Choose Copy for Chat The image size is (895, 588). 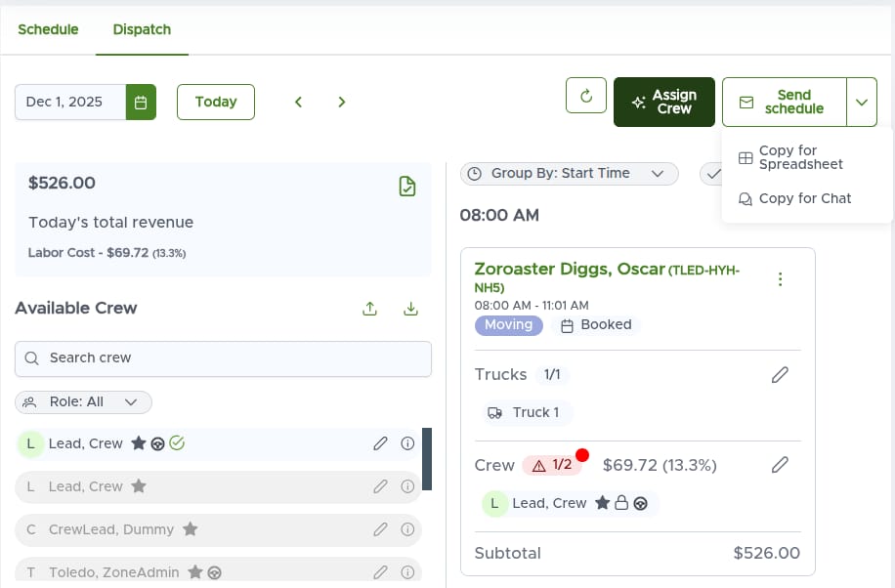(x=794, y=198)
